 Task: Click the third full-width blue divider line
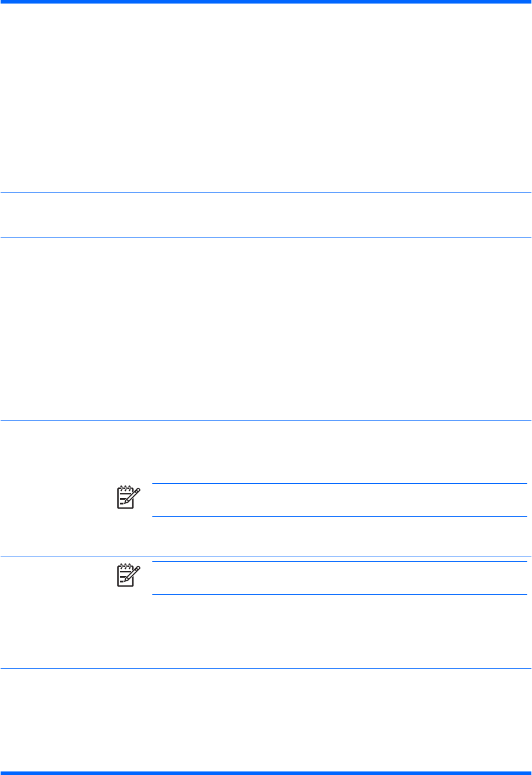click(266, 420)
